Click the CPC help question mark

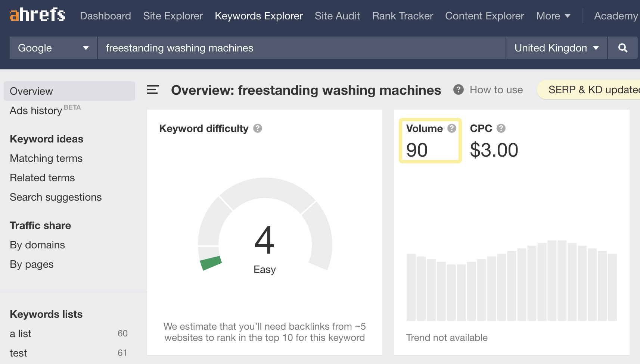[x=501, y=128]
